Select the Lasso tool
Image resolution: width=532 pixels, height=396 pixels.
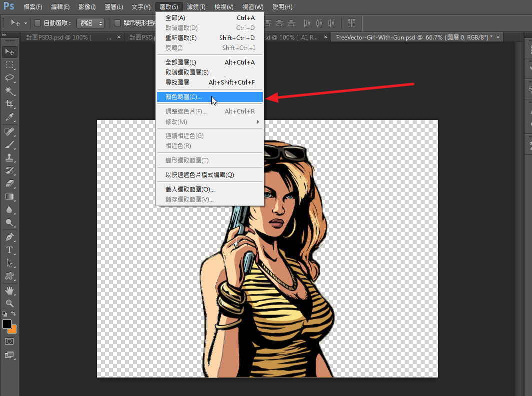pyautogui.click(x=9, y=78)
